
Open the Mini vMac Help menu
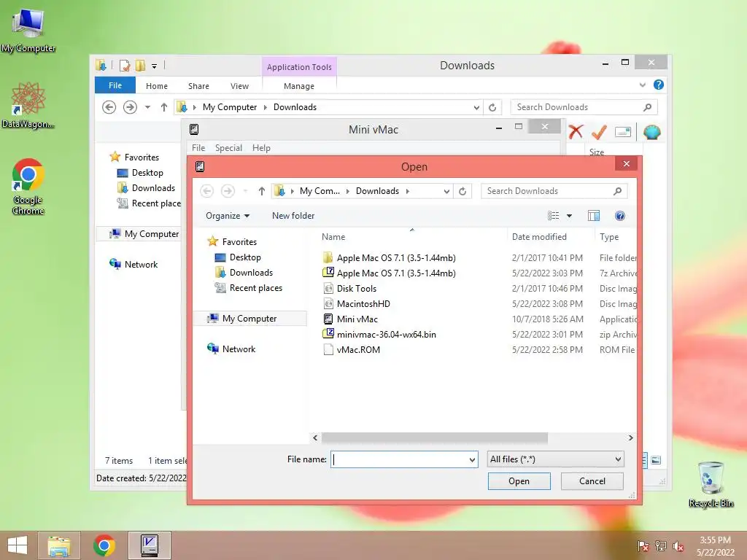[262, 147]
